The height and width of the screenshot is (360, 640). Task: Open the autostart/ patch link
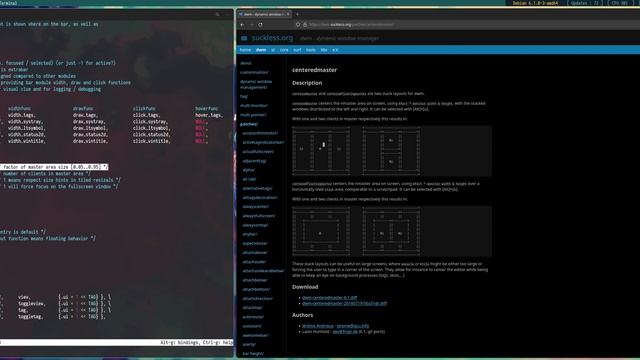pyautogui.click(x=252, y=326)
